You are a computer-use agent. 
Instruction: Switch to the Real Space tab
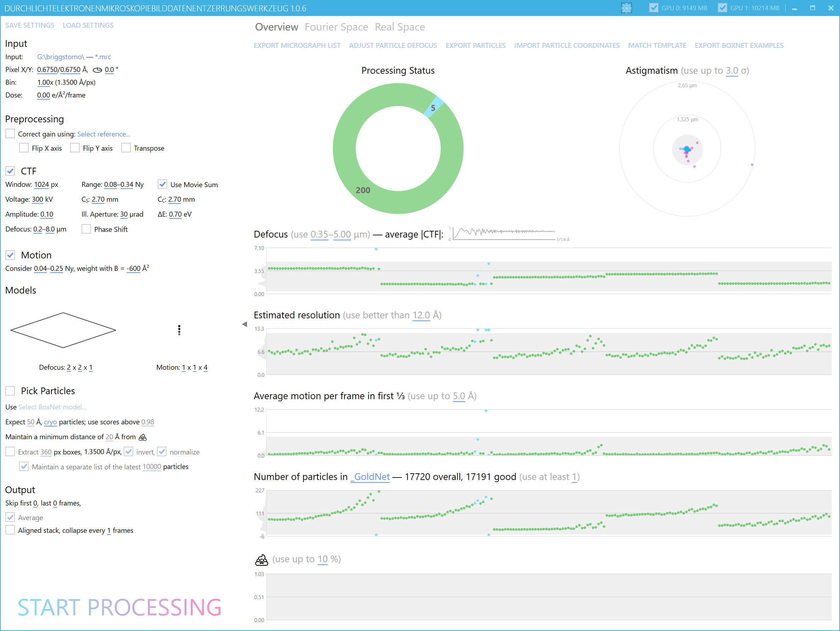400,27
